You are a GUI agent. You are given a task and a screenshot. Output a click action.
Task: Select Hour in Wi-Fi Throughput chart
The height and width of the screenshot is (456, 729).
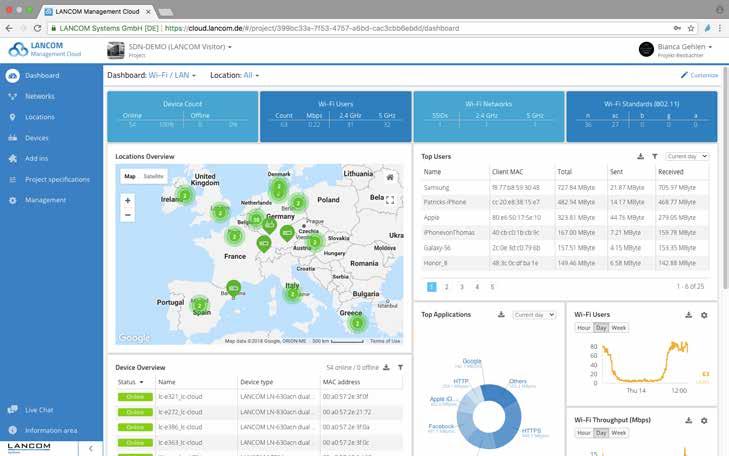click(x=583, y=433)
